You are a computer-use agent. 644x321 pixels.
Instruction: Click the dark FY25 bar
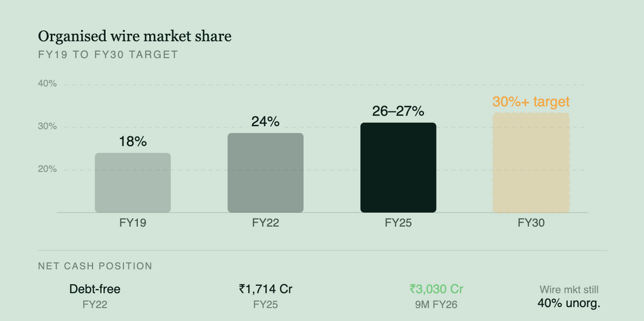[398, 168]
